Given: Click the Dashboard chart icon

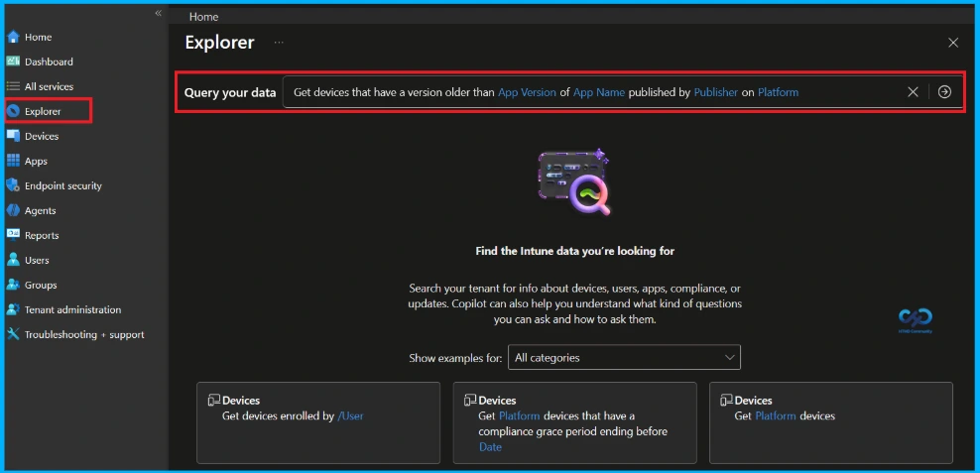Looking at the screenshot, I should [13, 61].
